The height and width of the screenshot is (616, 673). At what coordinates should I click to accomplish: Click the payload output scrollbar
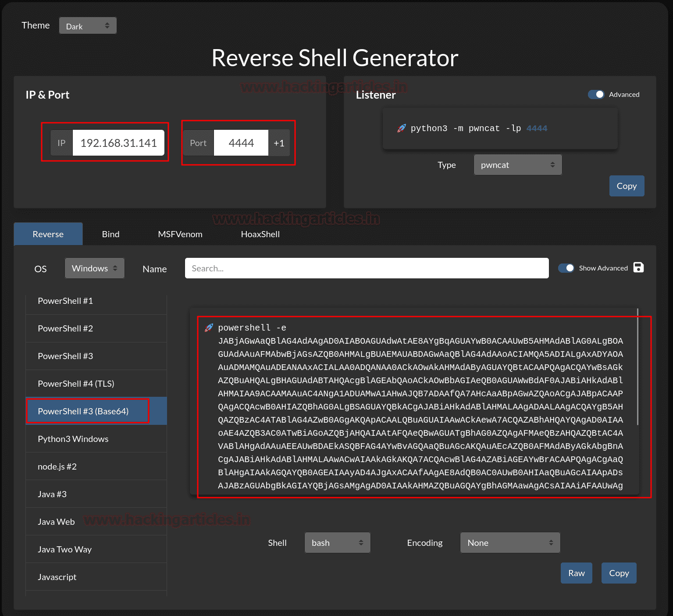click(x=637, y=367)
